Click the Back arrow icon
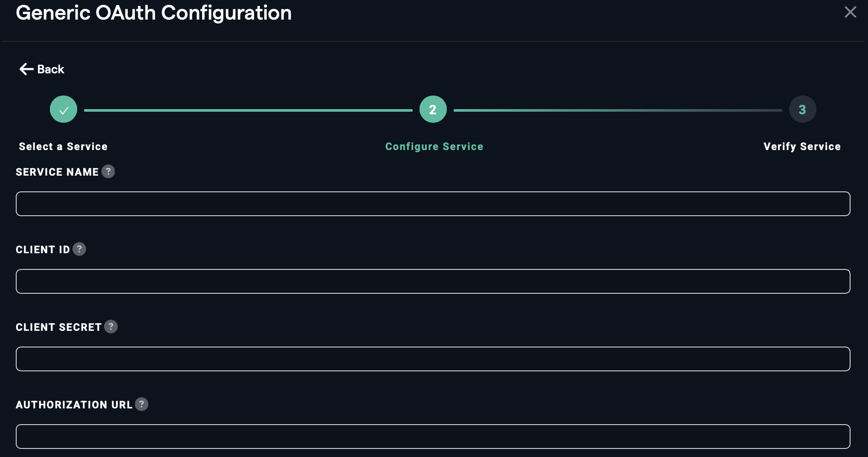Viewport: 868px width, 457px height. [x=26, y=69]
